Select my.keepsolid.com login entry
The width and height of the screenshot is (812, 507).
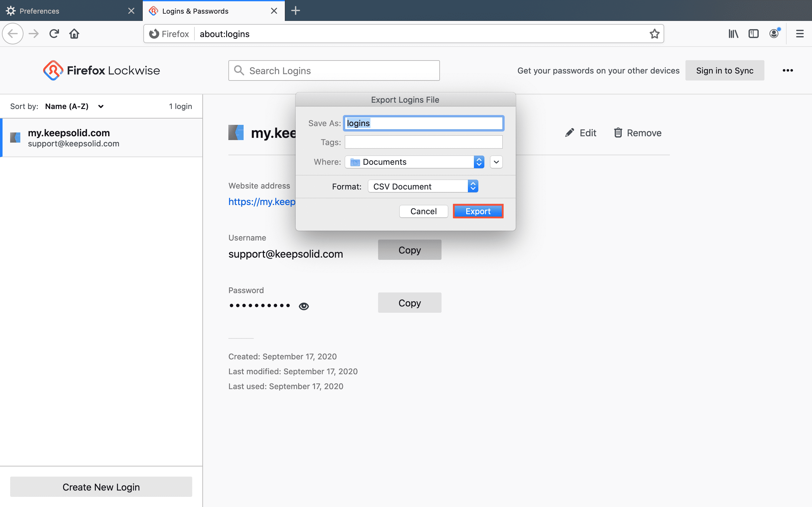(x=101, y=138)
